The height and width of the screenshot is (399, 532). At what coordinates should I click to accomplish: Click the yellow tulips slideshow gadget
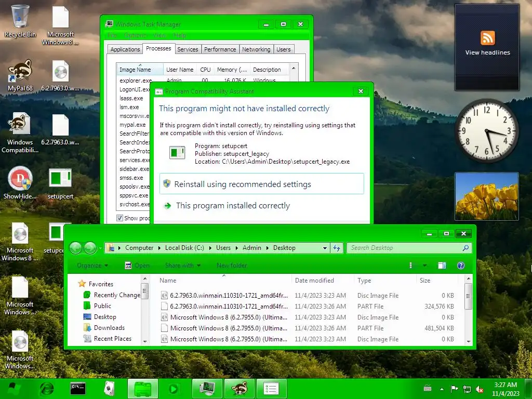point(486,196)
